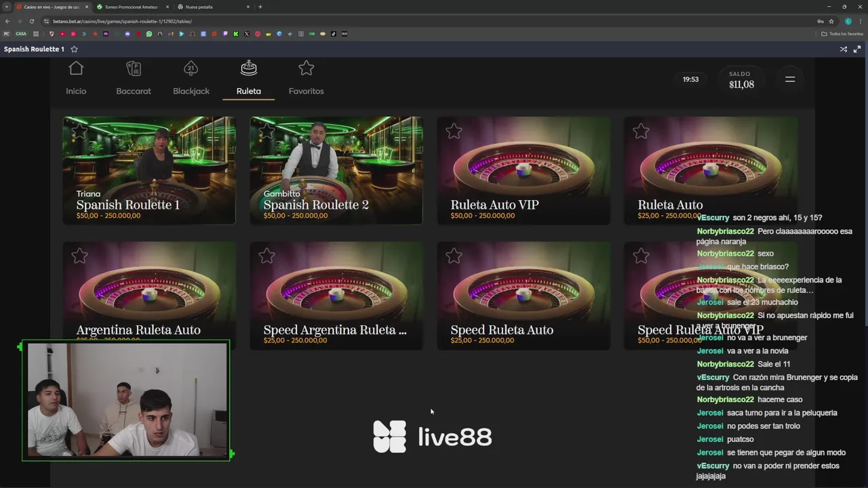Enter fullscreen with the expand arrows icon
Image resolution: width=868 pixels, height=488 pixels.
[857, 49]
